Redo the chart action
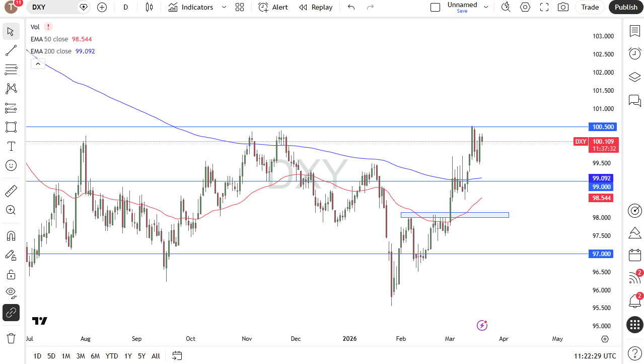This screenshot has width=644, height=364. (x=370, y=7)
